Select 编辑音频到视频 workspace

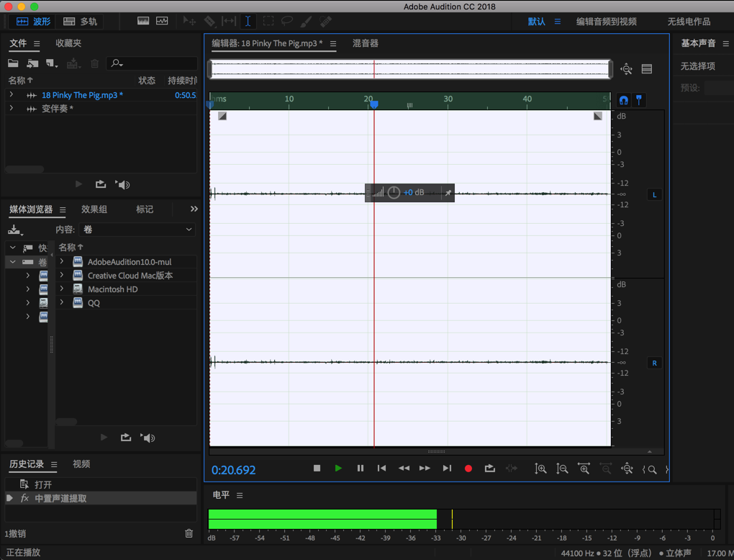click(x=606, y=22)
